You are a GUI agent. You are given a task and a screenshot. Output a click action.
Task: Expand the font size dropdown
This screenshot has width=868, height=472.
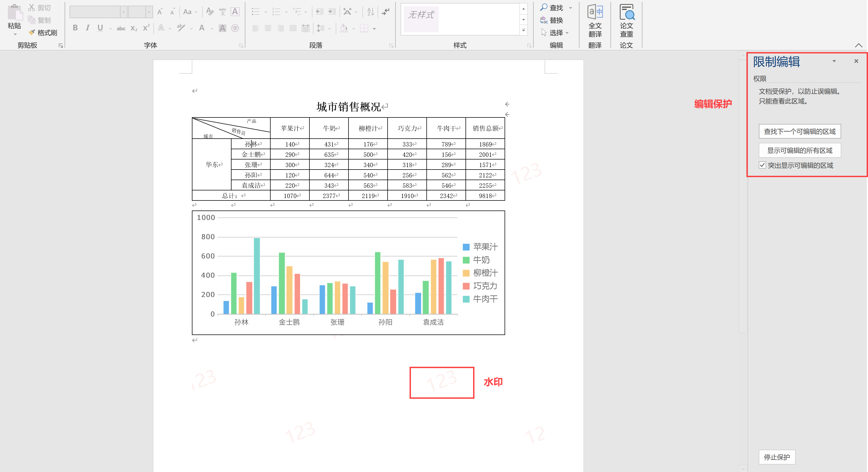click(x=149, y=12)
